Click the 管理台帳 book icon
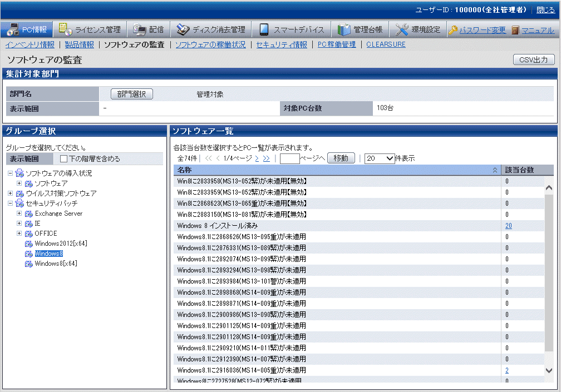 coord(344,29)
